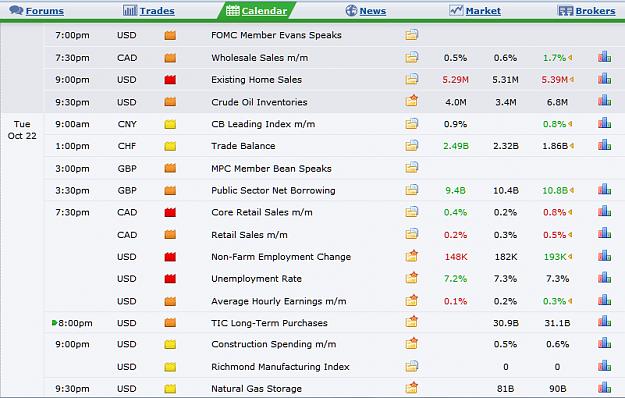Open detail folder for Wholesale Sales m/m

pos(412,57)
